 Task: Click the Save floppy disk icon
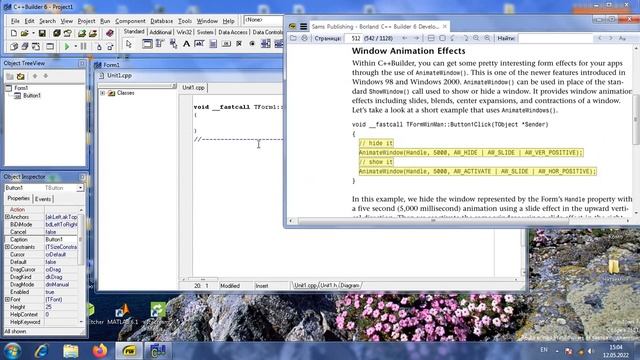click(42, 33)
